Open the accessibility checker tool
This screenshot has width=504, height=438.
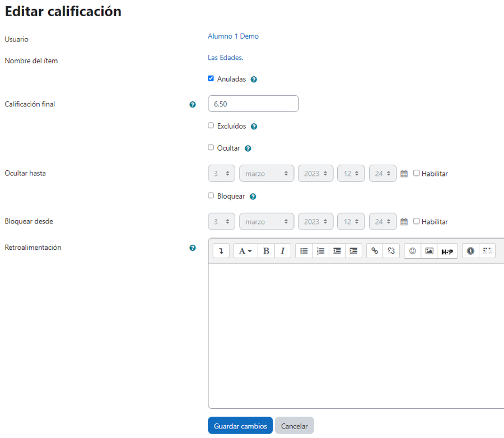470,251
